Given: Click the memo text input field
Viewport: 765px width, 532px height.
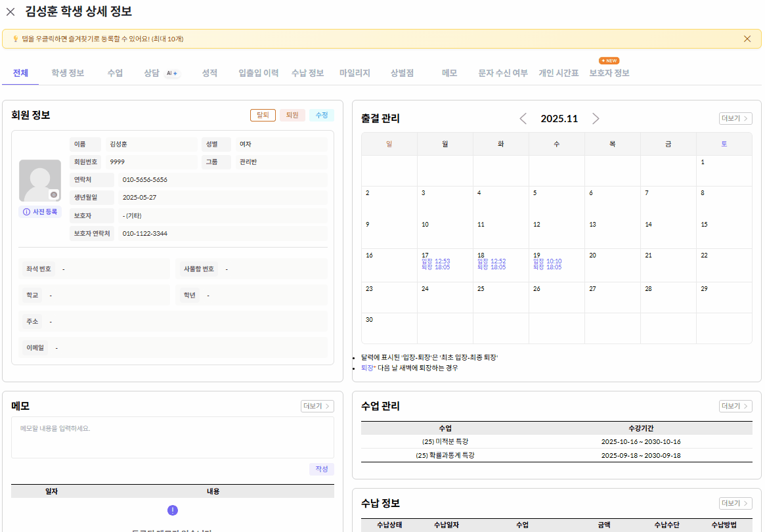Looking at the screenshot, I should pos(172,437).
